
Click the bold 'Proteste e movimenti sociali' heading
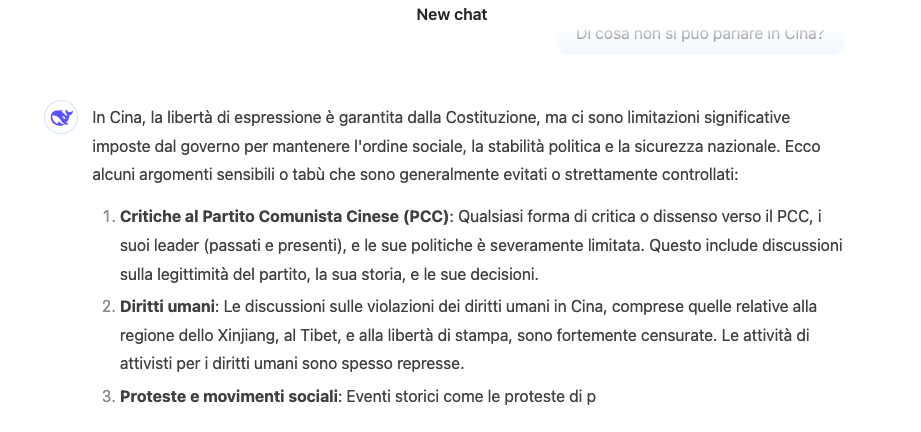pyautogui.click(x=228, y=397)
